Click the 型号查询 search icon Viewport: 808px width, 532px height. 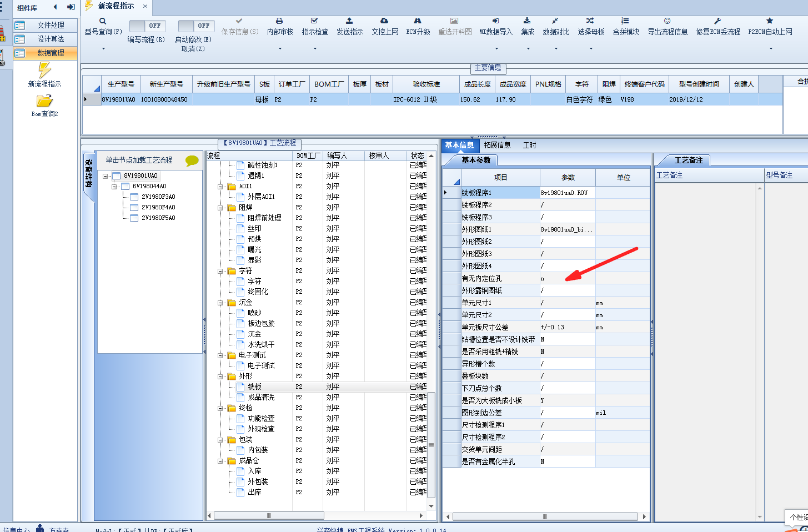coord(103,21)
